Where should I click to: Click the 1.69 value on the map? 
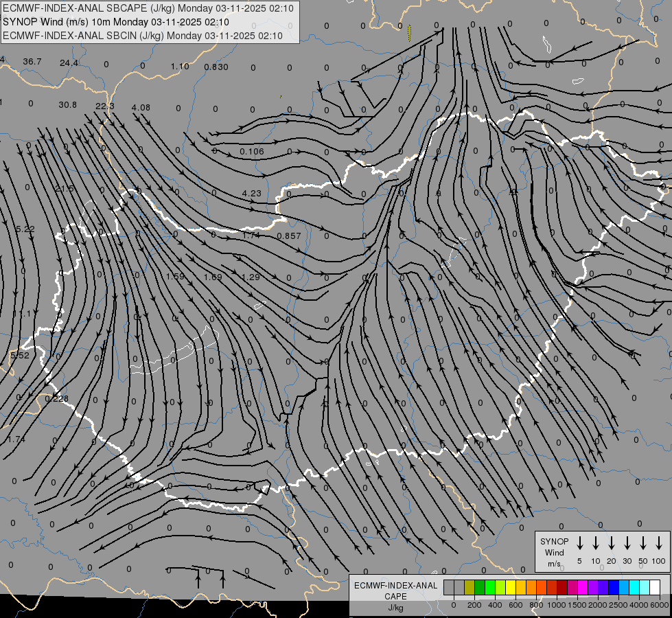click(213, 277)
